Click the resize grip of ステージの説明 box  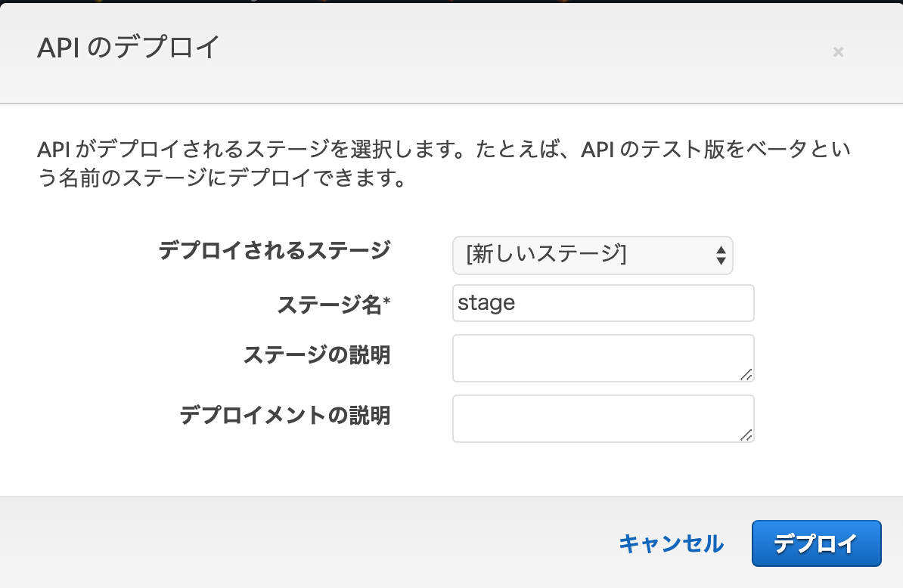(x=746, y=374)
